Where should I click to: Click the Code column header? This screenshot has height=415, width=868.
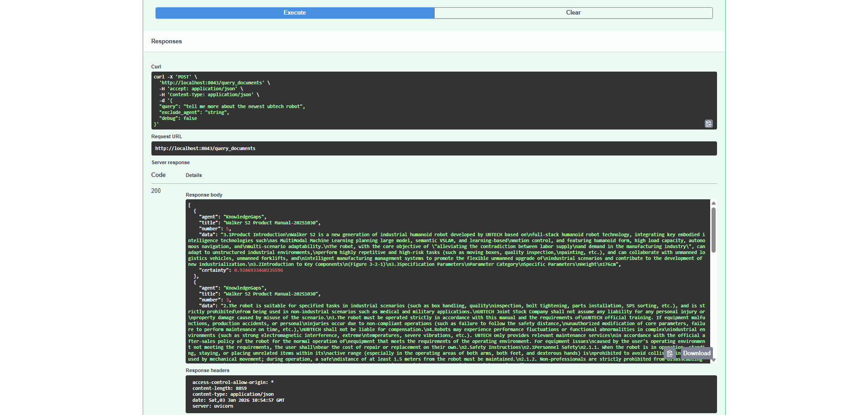[x=158, y=175]
